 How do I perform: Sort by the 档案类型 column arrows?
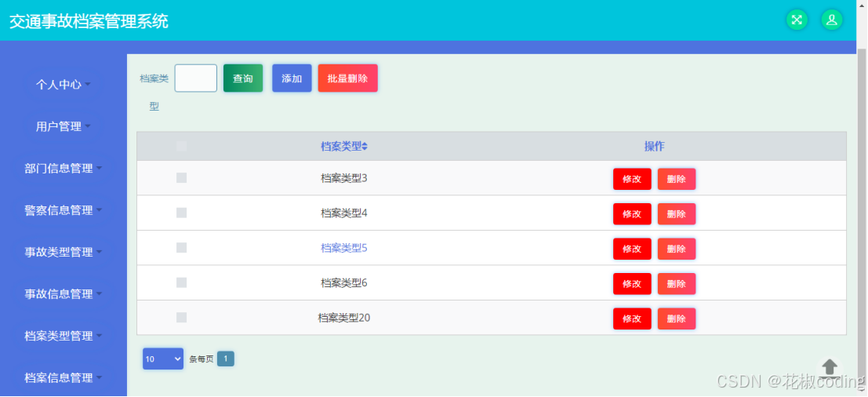365,147
